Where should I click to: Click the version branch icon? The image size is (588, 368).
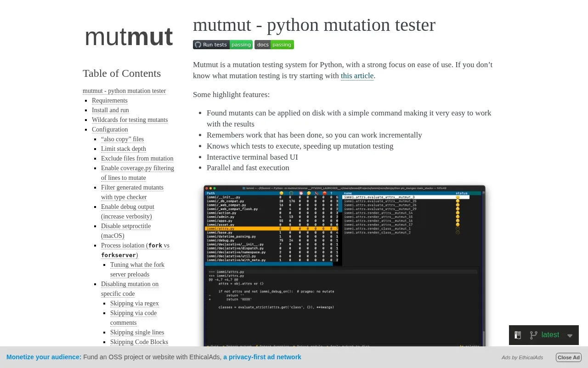click(533, 335)
